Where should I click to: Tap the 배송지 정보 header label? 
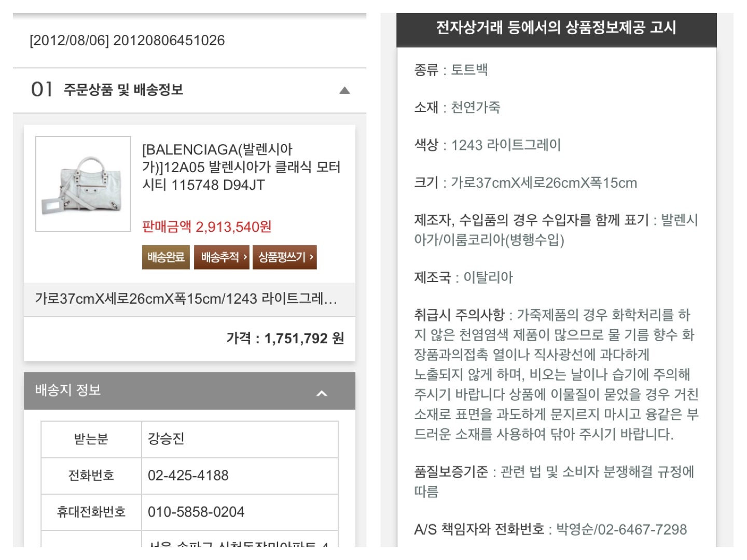pos(68,390)
